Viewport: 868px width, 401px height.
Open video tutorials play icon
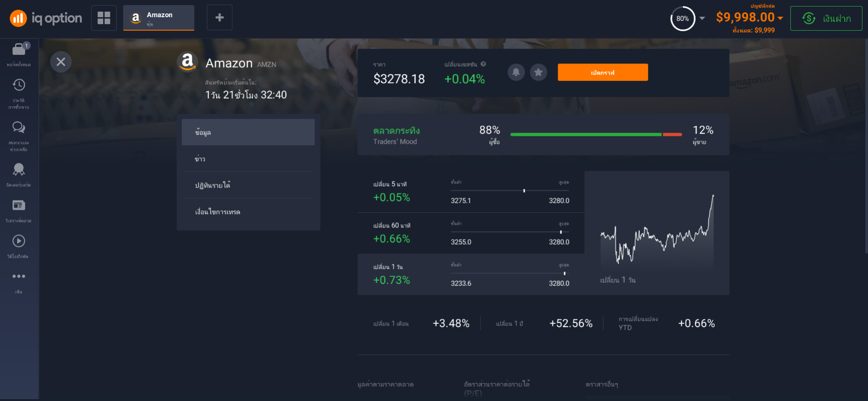[19, 241]
